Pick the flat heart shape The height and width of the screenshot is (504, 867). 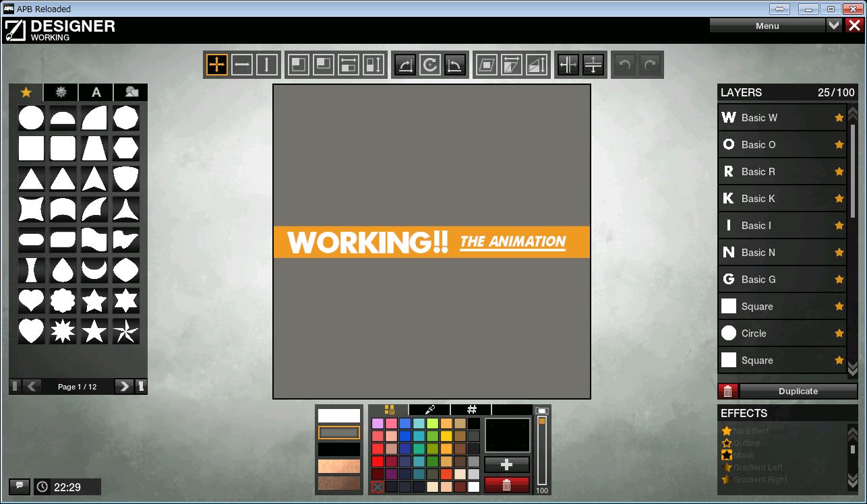click(31, 300)
